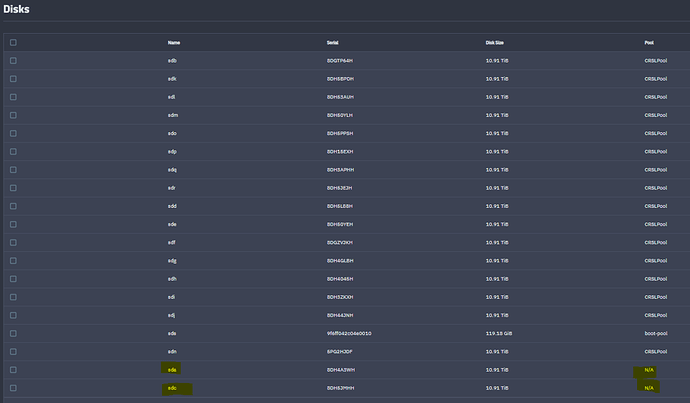Viewport: 690px width, 403px height.
Task: Click the boot-pool pool entry
Action: tap(656, 333)
